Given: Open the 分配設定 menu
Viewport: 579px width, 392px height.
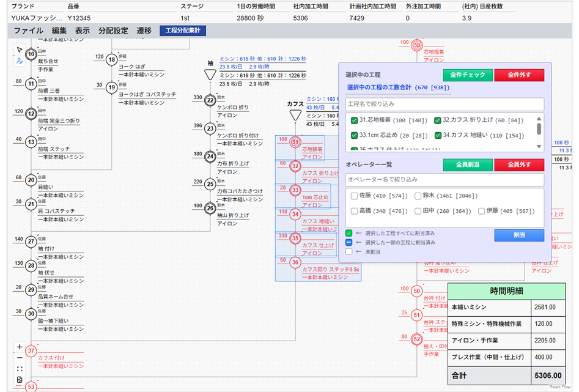Looking at the screenshot, I should point(113,31).
